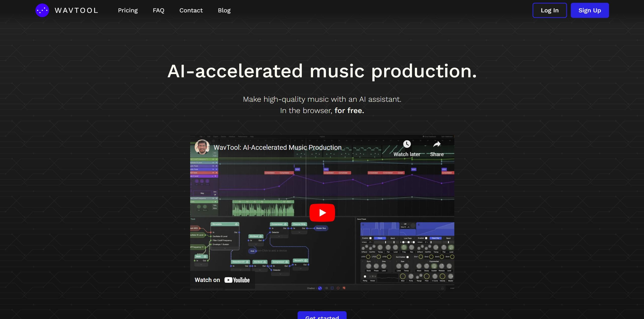Expand the Bend dropdown on oscillator B
The width and height of the screenshot is (644, 319).
coord(449,238)
